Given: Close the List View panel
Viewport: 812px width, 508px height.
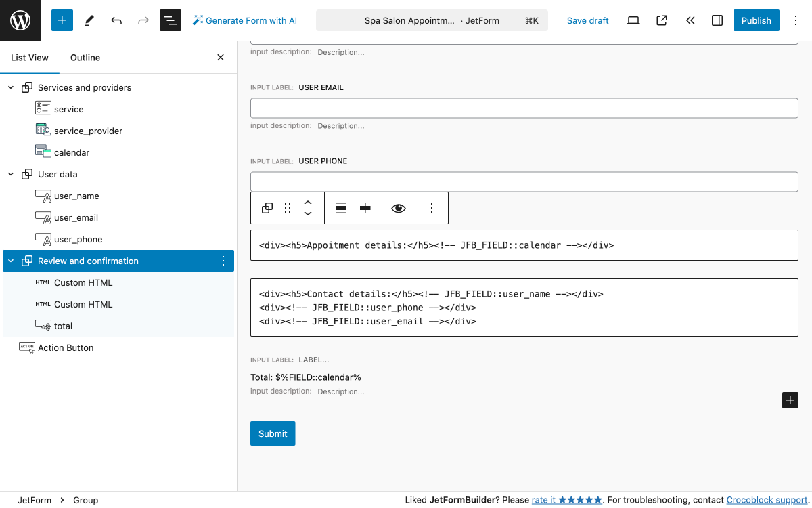Looking at the screenshot, I should coord(221,58).
